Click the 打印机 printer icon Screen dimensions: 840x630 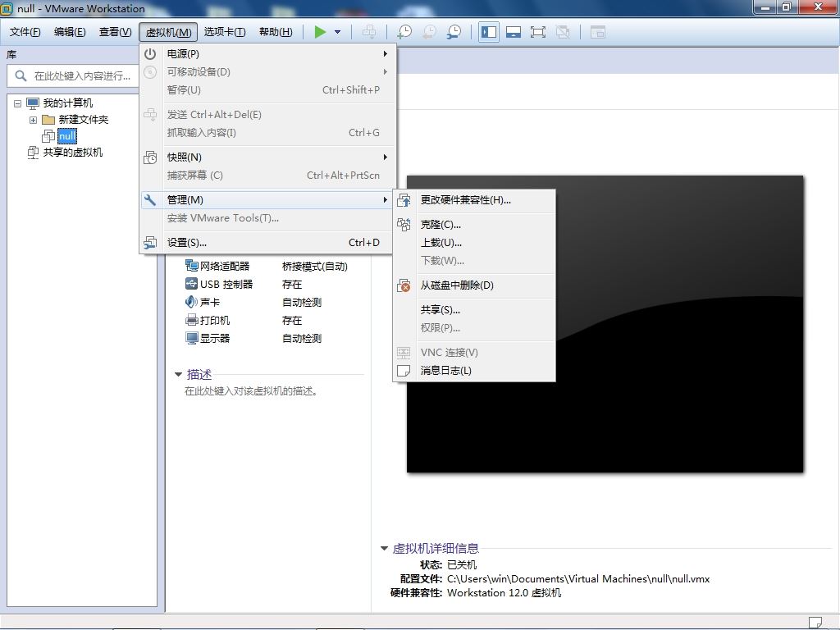(x=191, y=321)
